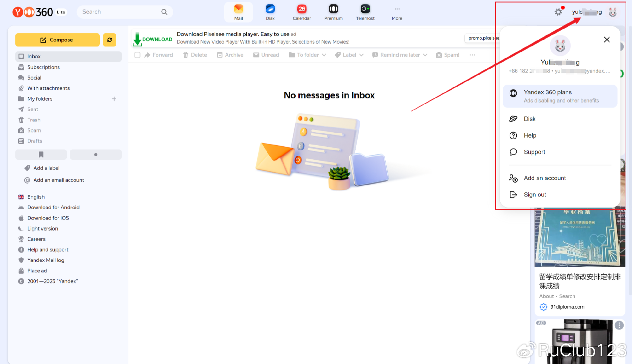
Task: Open Yandex 360 plans
Action: click(x=560, y=96)
